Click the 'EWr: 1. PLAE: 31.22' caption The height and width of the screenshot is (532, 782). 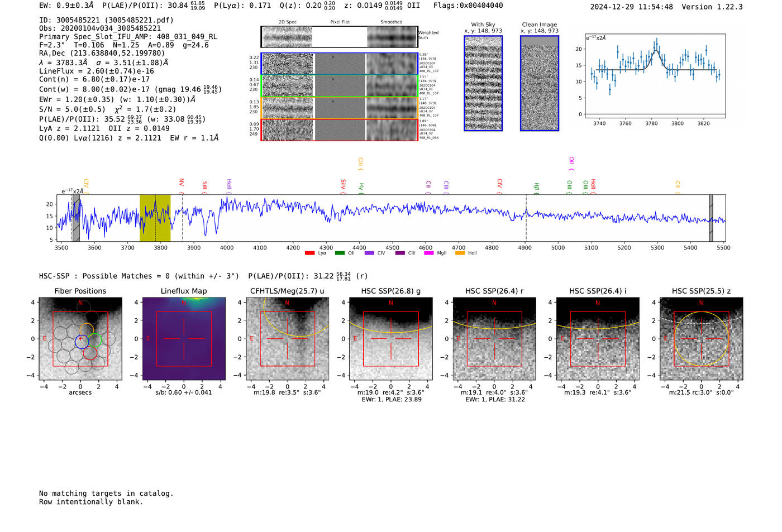coord(494,399)
